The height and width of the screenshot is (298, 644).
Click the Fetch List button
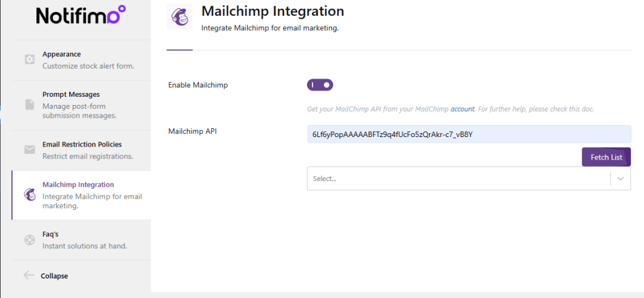[606, 157]
